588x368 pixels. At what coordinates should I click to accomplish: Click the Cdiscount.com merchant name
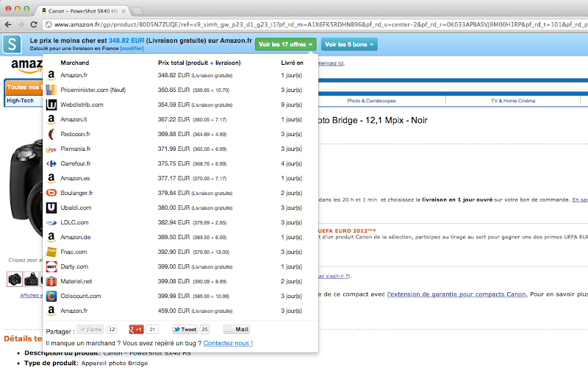tap(81, 297)
